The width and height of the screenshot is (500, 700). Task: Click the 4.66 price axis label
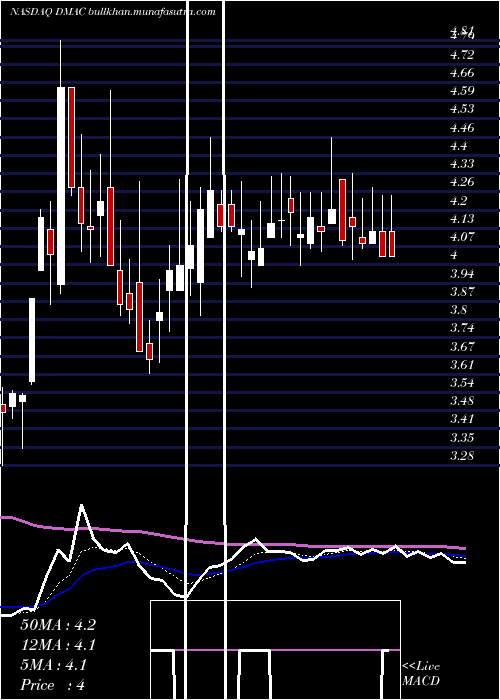point(462,73)
